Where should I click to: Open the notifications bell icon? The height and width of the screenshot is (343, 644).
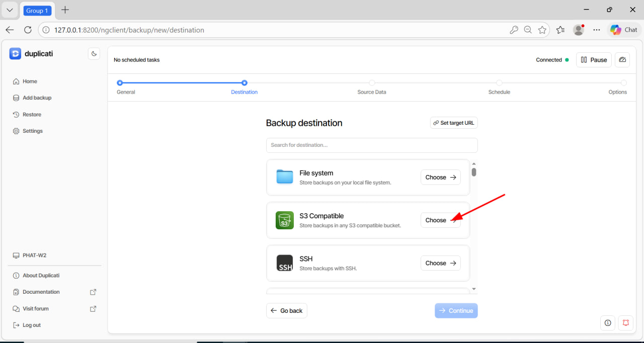click(x=626, y=323)
